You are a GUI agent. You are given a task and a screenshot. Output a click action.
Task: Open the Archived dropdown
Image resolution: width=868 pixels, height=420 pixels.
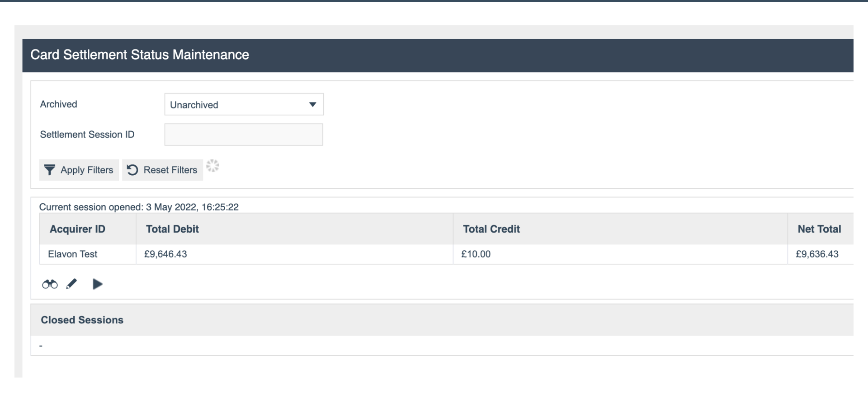244,104
